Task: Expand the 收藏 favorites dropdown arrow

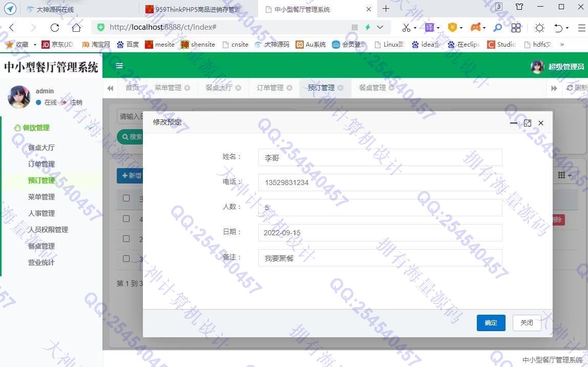Action: [x=35, y=45]
